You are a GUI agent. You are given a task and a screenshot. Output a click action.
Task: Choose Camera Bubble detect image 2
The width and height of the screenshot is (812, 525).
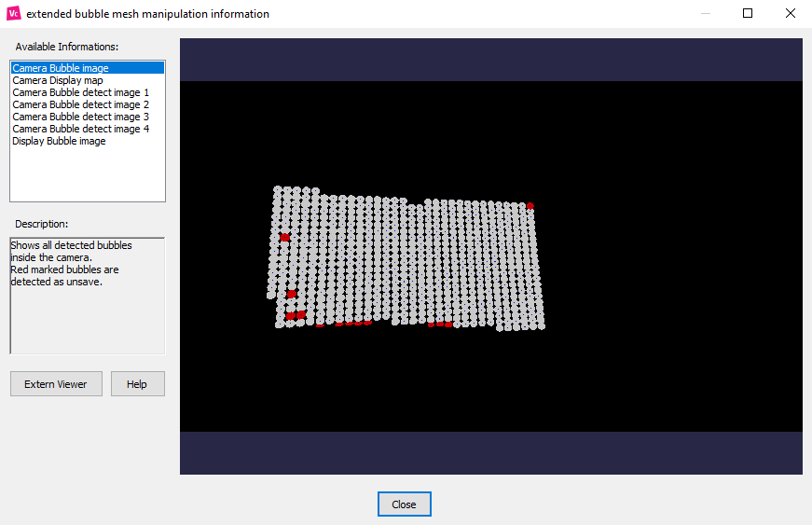pyautogui.click(x=80, y=104)
